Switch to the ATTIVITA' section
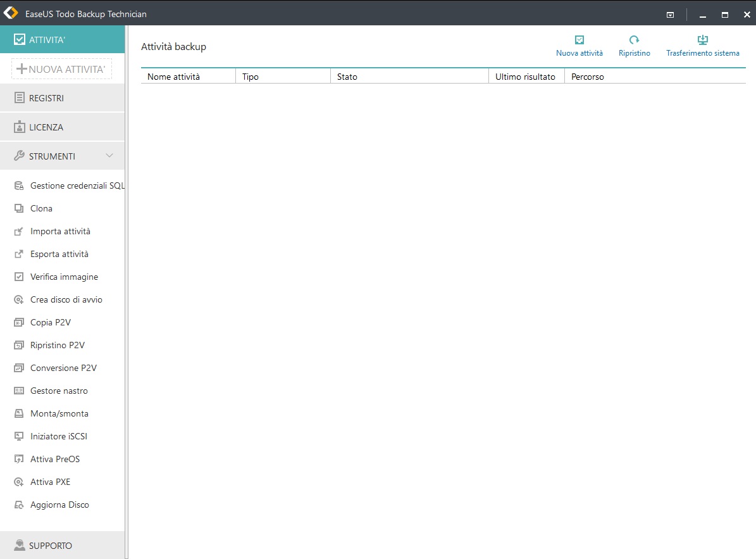 click(62, 39)
